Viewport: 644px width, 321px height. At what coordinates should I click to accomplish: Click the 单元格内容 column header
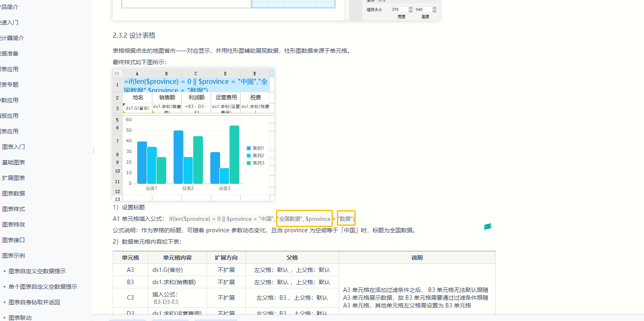(x=177, y=258)
